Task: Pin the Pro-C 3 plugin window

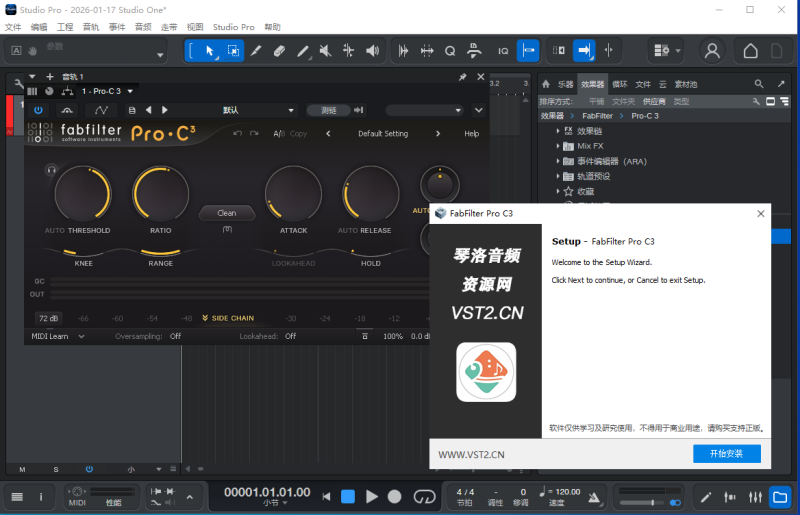Action: (x=462, y=77)
